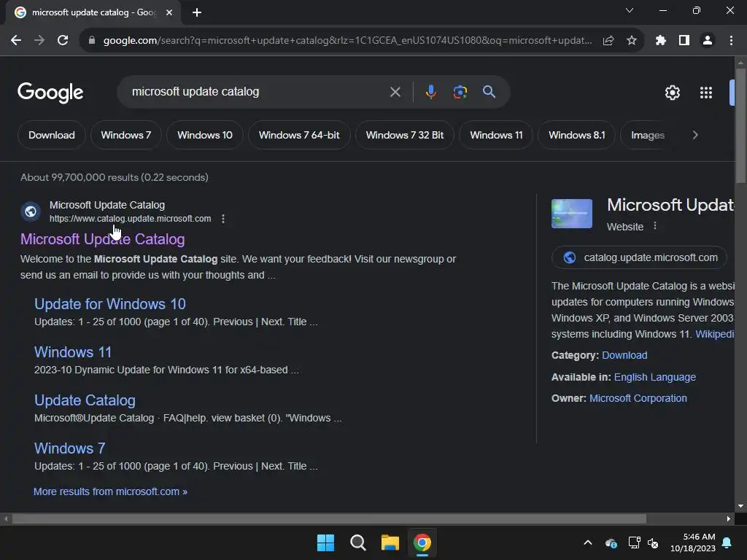Open muted volume tray icon

click(x=653, y=542)
